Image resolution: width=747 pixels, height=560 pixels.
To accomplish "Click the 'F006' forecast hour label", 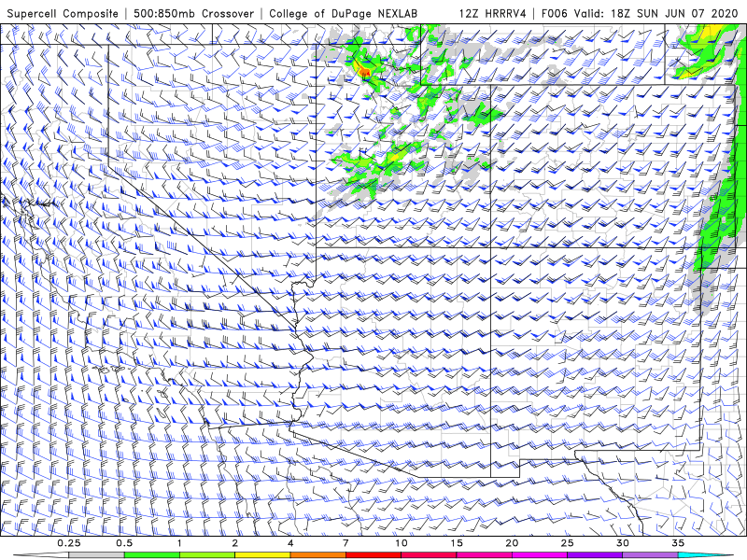I will tap(556, 13).
